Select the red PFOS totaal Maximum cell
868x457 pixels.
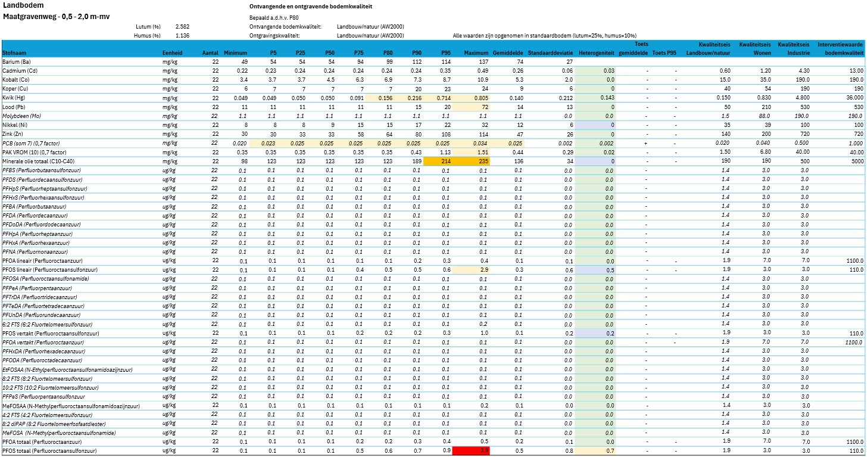point(472,451)
